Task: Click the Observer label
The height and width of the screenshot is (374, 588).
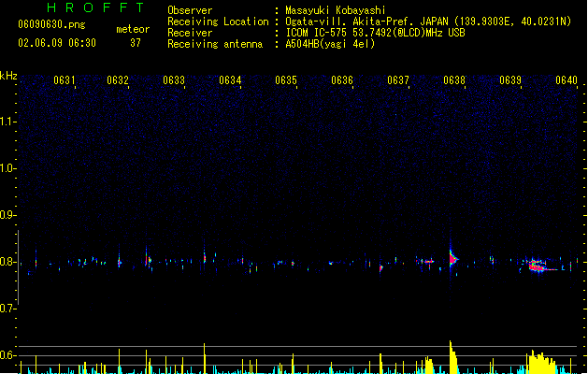Action: click(190, 10)
